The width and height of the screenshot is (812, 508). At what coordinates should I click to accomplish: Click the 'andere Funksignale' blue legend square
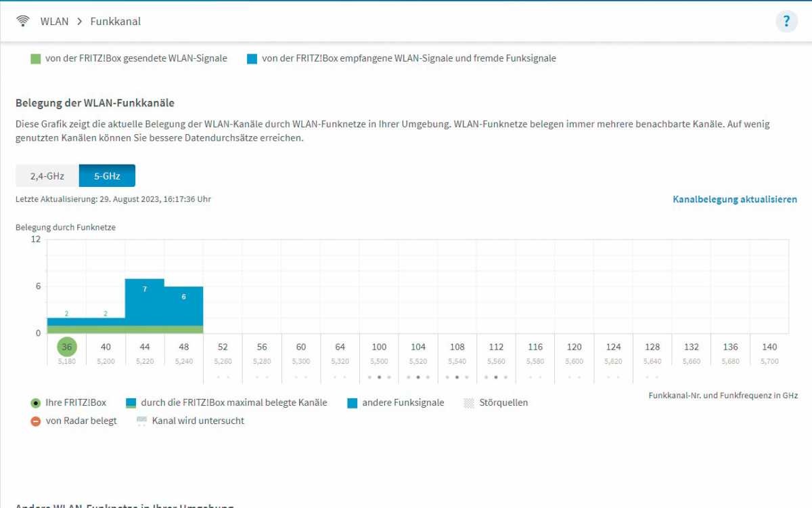pos(352,403)
